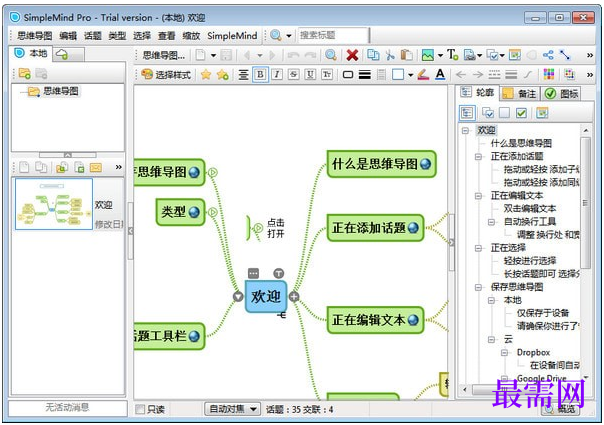Toggle the Bold formatting button
Screen dimensions: 604x425
(260, 74)
